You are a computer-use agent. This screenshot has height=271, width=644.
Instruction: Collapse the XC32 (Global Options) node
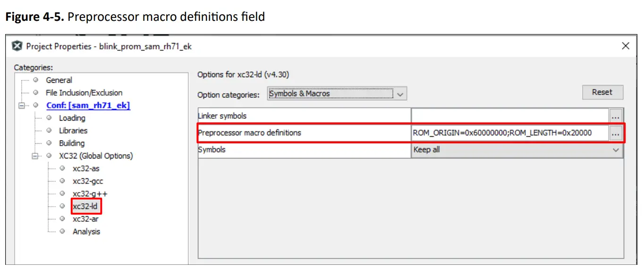(x=34, y=156)
